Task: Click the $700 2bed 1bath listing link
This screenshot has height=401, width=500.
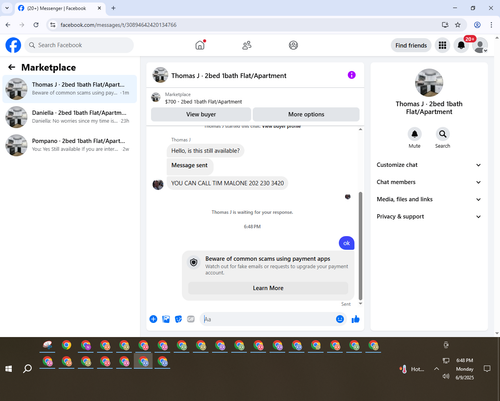Action: 203,102
